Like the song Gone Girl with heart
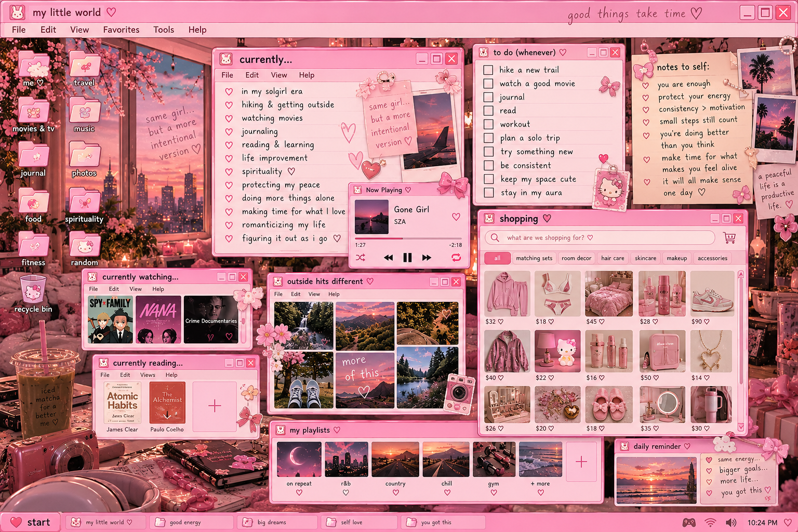 pyautogui.click(x=456, y=217)
